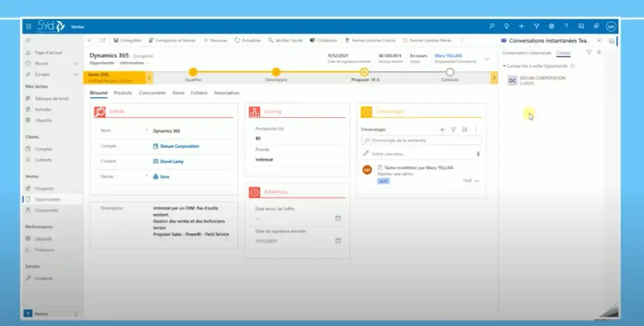Expand the record header chevron

(487, 59)
